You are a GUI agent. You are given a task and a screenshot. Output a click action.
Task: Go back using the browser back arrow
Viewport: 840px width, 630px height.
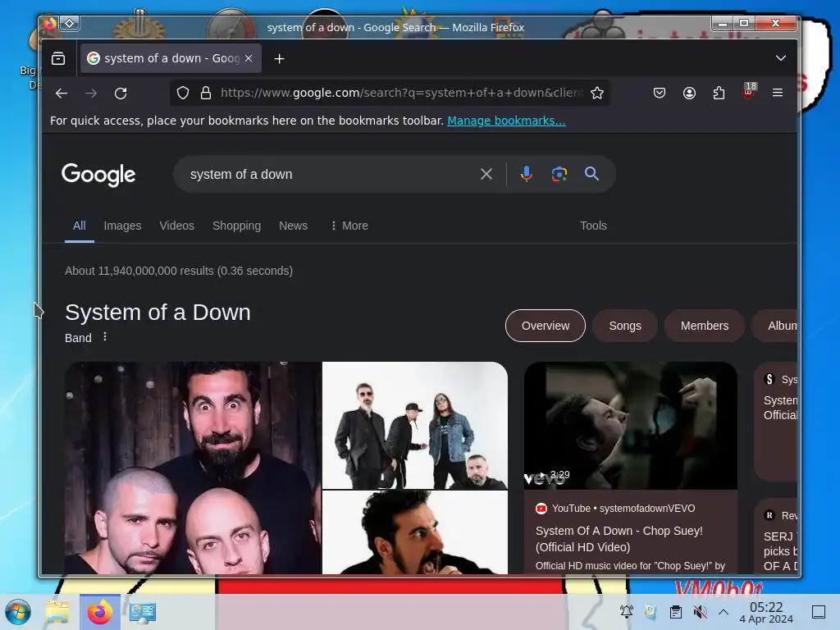tap(62, 94)
